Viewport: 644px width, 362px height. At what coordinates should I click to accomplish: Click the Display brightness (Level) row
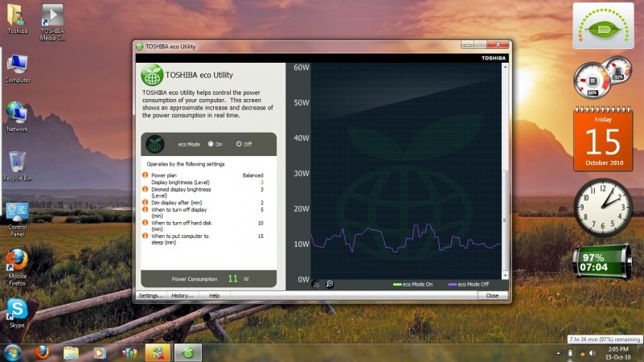click(x=207, y=183)
